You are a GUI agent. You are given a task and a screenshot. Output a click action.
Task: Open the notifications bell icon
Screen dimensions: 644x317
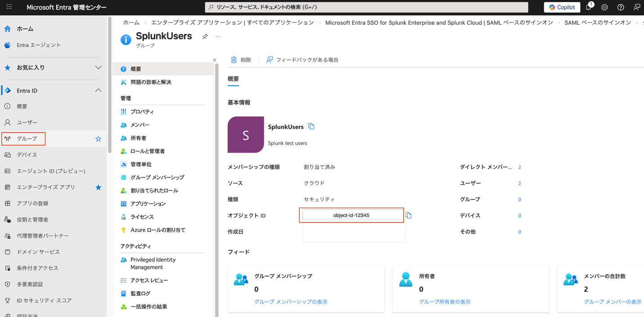click(x=589, y=7)
